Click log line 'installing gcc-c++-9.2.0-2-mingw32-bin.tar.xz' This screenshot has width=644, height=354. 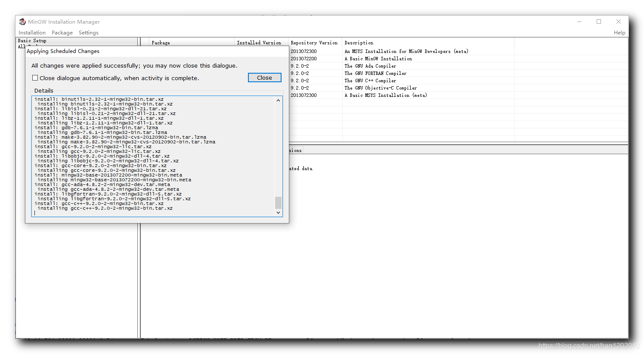click(105, 208)
